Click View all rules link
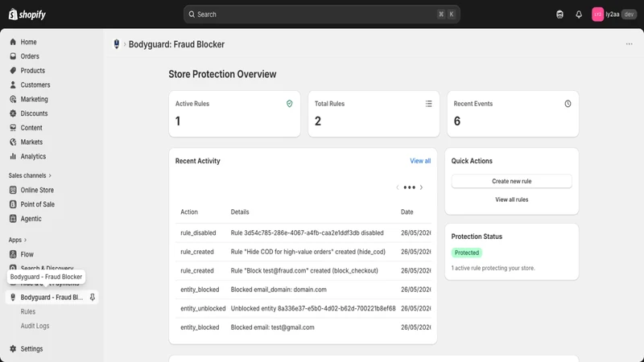Image resolution: width=644 pixels, height=362 pixels. [511, 200]
